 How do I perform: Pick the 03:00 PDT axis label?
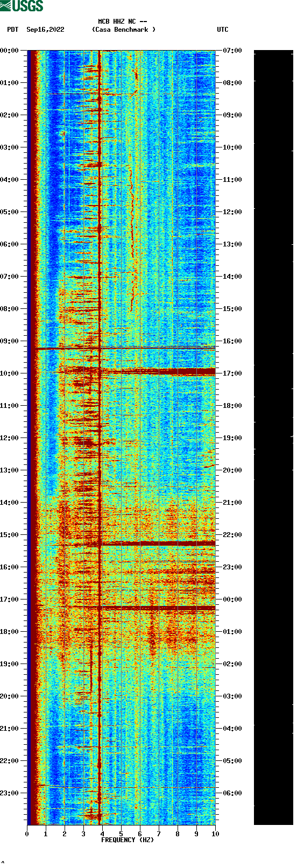coord(9,147)
